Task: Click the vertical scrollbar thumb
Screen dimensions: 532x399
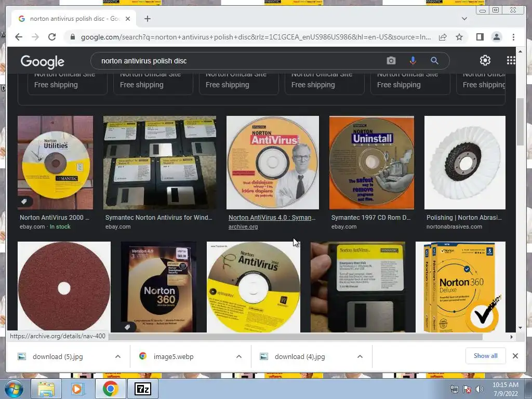Action: point(520,122)
